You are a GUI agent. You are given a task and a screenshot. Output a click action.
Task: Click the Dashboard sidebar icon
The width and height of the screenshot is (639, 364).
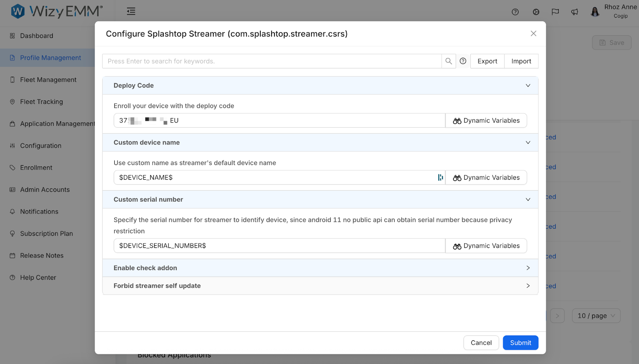click(12, 36)
